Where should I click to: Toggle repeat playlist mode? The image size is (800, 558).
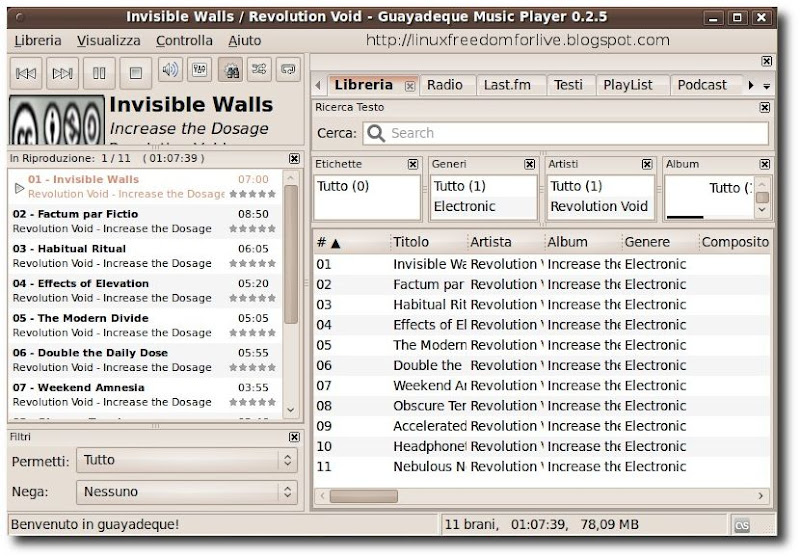click(x=289, y=70)
